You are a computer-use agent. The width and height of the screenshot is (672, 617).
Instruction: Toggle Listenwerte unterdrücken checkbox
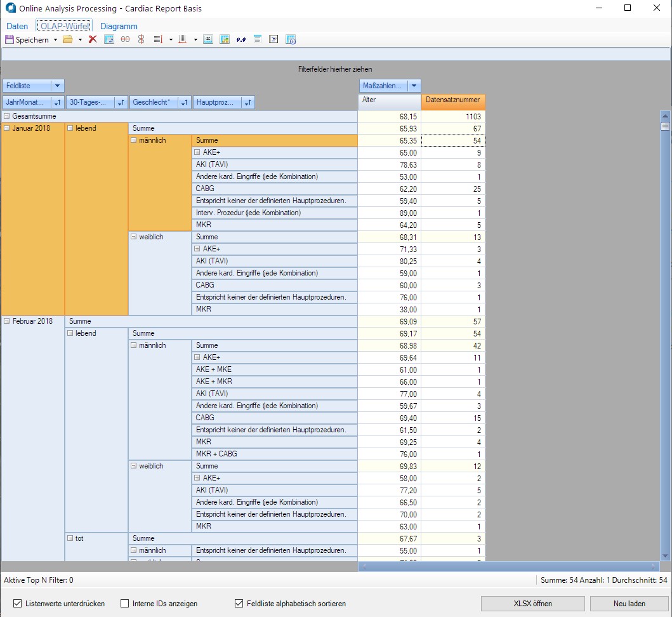(17, 603)
